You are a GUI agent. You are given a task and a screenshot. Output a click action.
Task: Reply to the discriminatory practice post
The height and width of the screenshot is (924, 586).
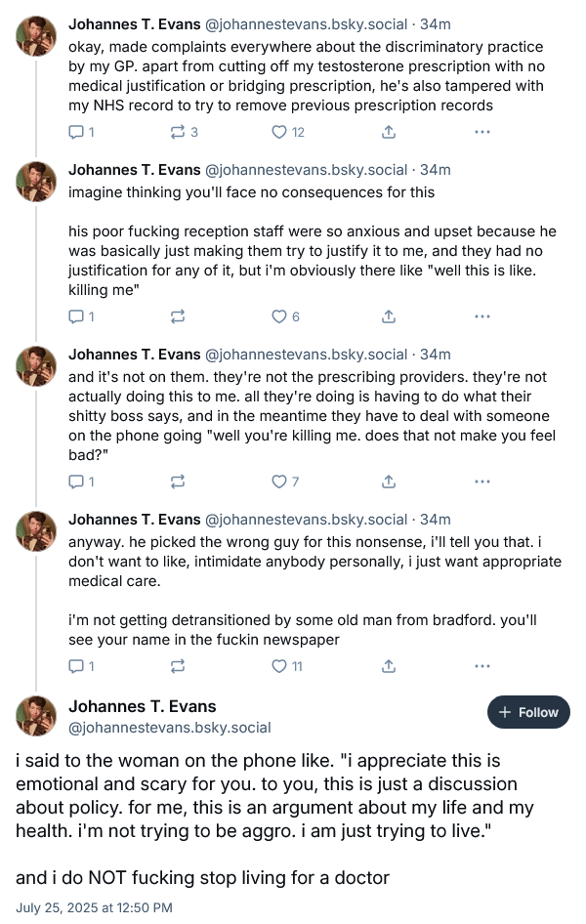77,132
